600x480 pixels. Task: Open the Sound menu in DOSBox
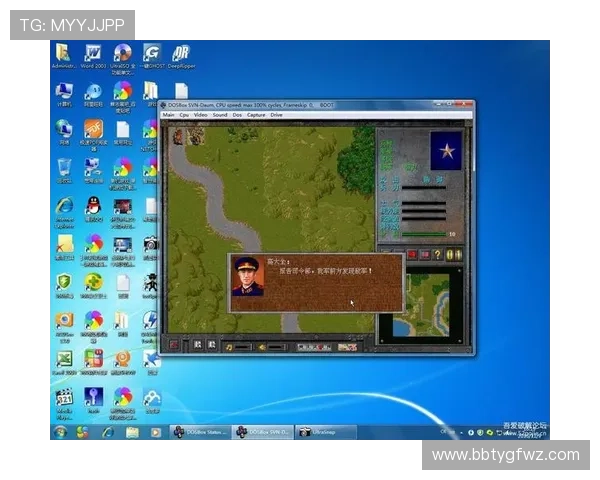[x=219, y=115]
